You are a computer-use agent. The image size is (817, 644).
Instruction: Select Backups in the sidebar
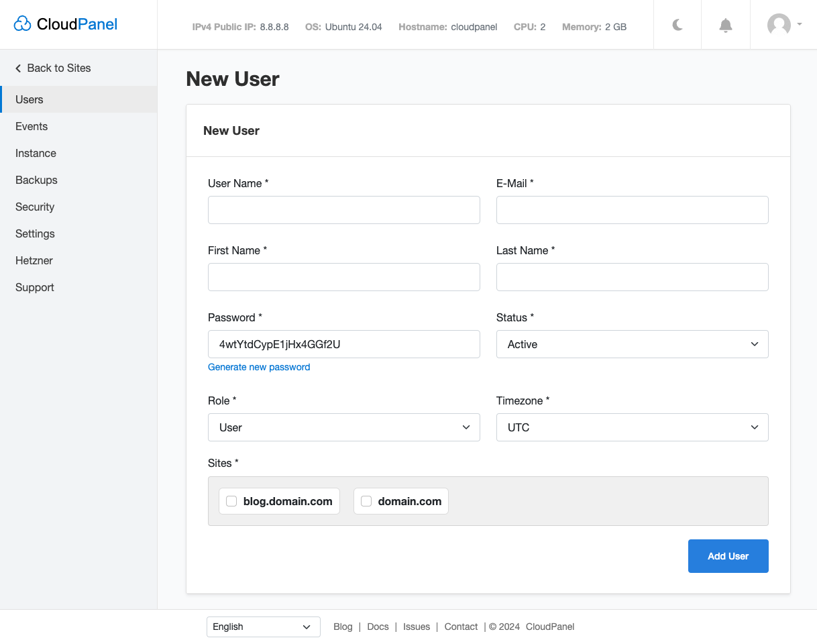pyautogui.click(x=36, y=180)
